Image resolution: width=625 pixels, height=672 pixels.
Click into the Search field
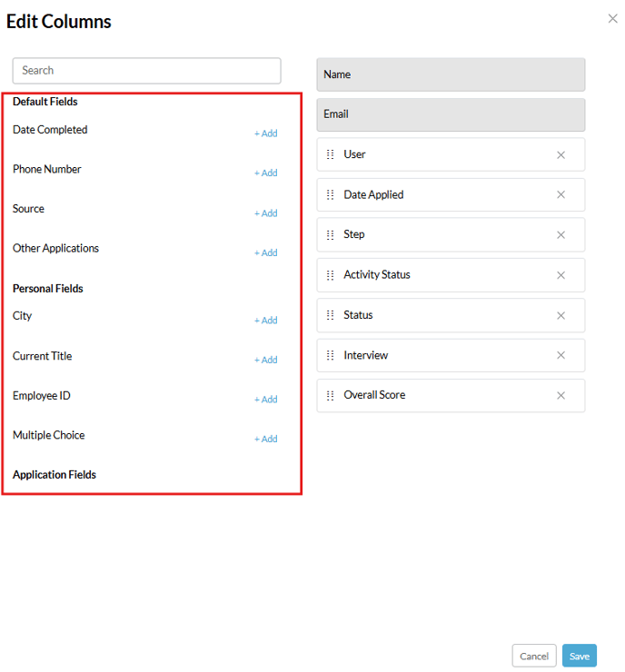(146, 71)
